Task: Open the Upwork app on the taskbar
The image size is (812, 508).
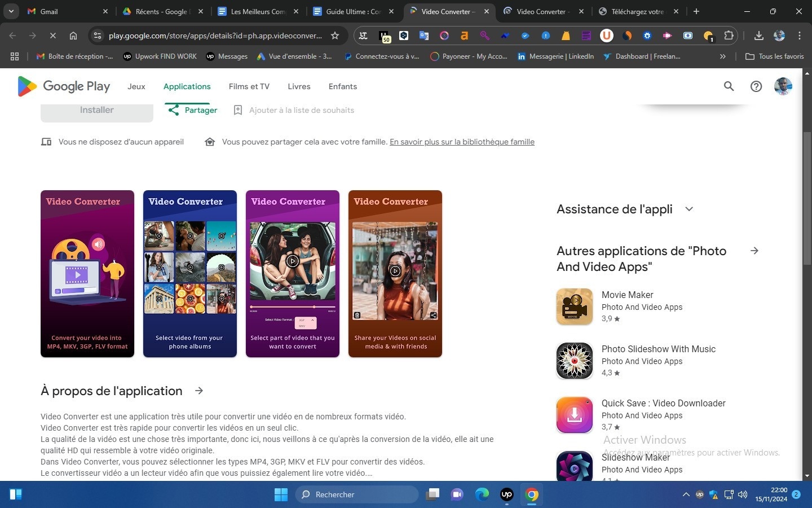Action: (506, 494)
